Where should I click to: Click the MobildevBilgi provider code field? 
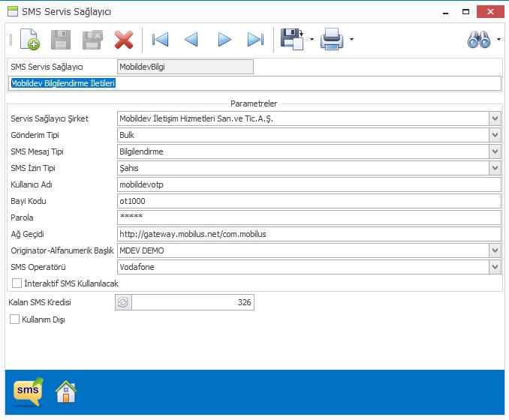(x=185, y=67)
